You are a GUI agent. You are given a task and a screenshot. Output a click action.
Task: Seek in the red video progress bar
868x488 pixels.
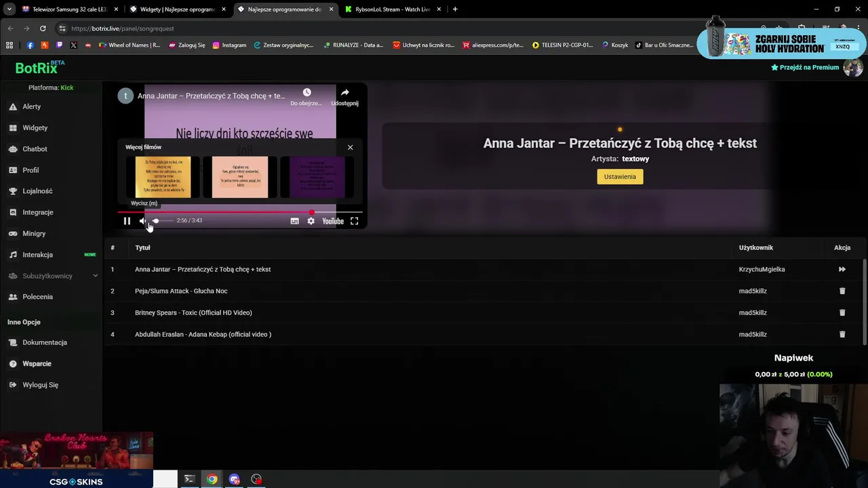pyautogui.click(x=240, y=212)
